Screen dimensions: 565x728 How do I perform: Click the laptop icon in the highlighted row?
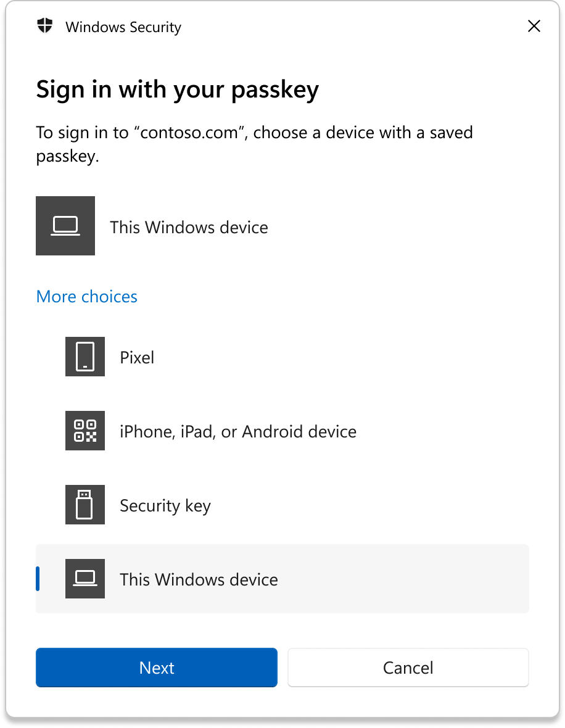point(85,579)
